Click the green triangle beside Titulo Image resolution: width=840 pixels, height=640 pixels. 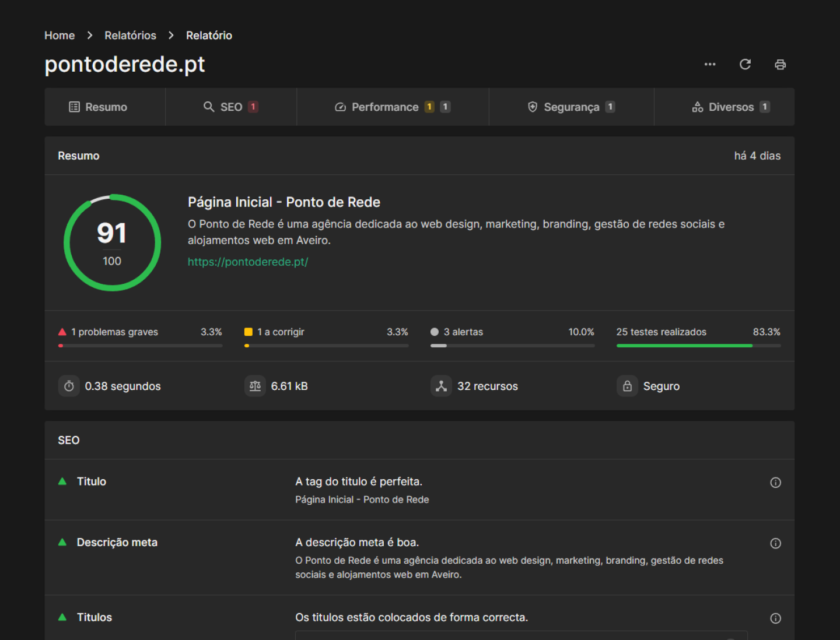pyautogui.click(x=62, y=481)
